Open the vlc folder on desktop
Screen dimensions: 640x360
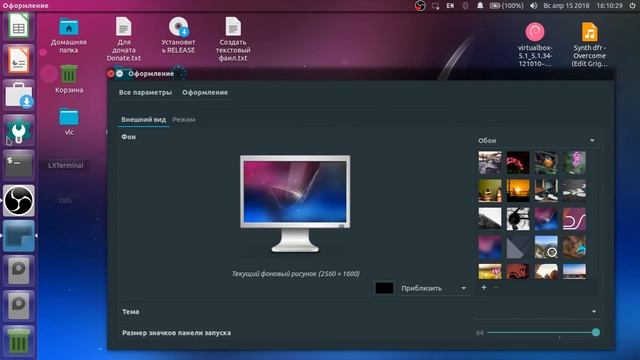click(x=69, y=121)
